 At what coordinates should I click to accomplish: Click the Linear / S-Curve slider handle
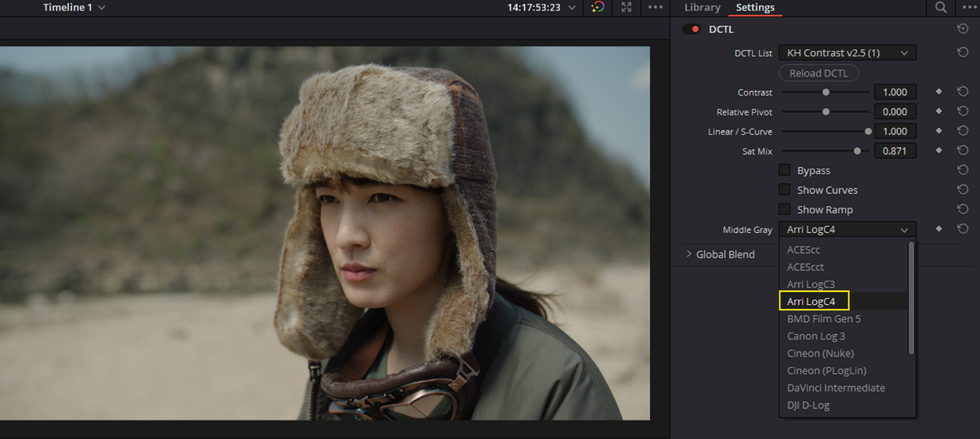tap(868, 131)
